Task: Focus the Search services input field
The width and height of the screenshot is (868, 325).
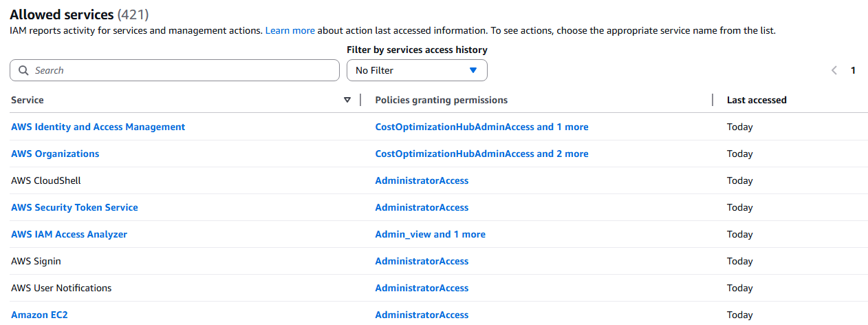Action: click(x=175, y=70)
